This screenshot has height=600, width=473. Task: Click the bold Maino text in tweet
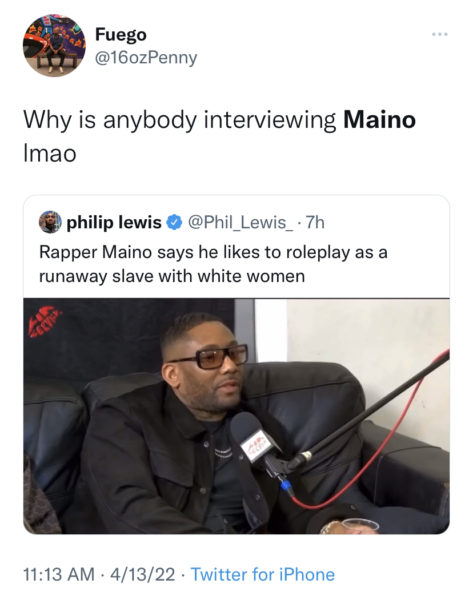click(x=379, y=120)
